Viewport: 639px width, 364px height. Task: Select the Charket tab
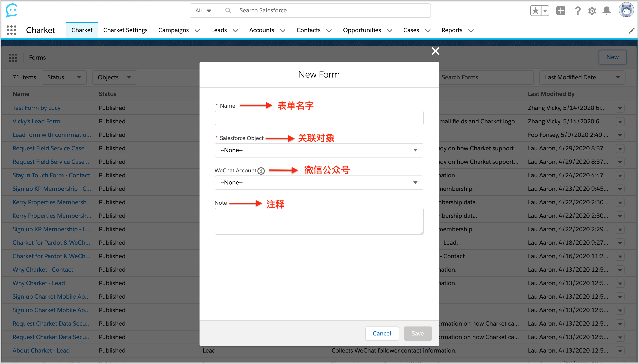82,30
